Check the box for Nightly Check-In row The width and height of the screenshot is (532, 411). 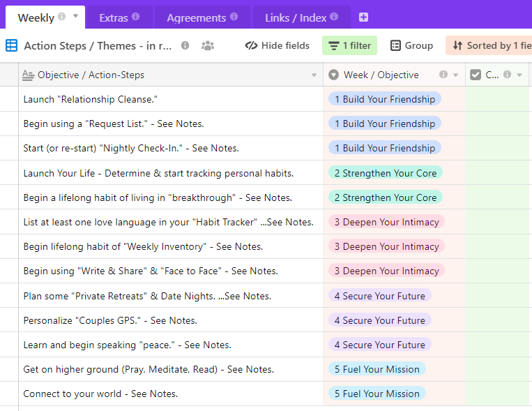click(x=497, y=148)
